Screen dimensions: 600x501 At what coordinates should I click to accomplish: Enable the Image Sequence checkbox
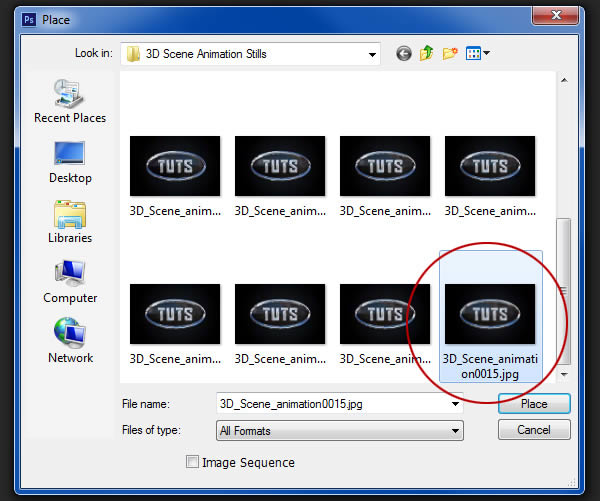point(192,462)
